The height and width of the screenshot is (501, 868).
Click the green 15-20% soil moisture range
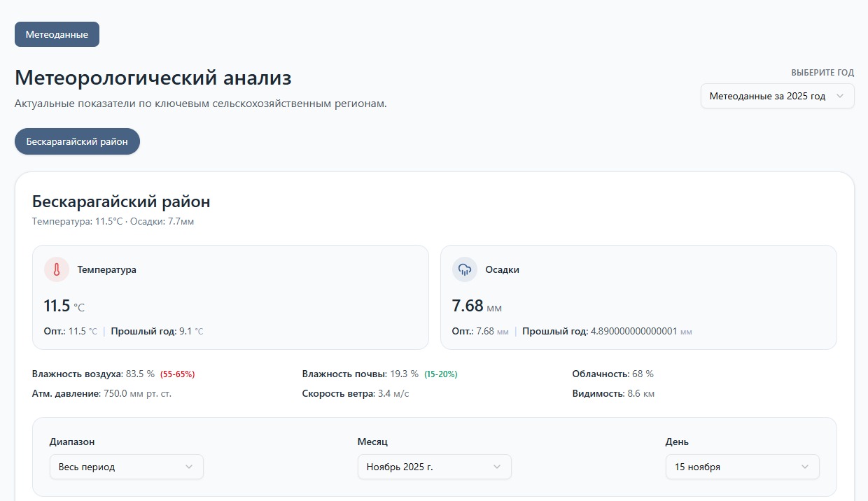[x=440, y=374]
